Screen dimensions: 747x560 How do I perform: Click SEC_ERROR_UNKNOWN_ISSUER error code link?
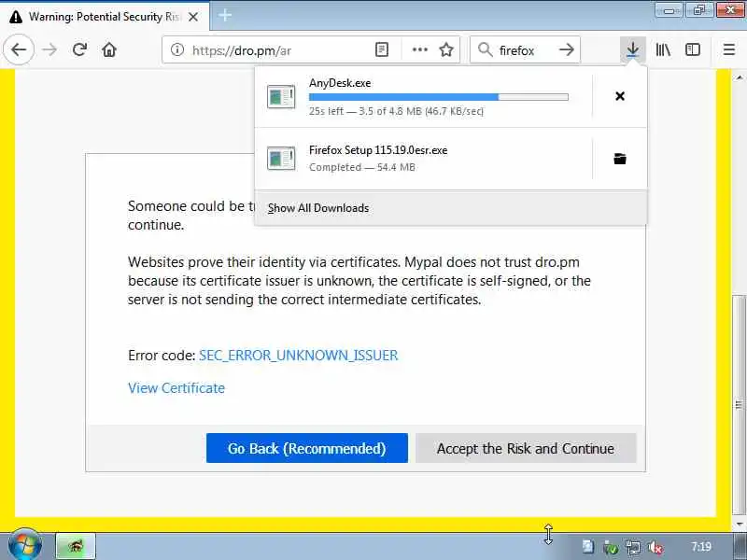298,356
